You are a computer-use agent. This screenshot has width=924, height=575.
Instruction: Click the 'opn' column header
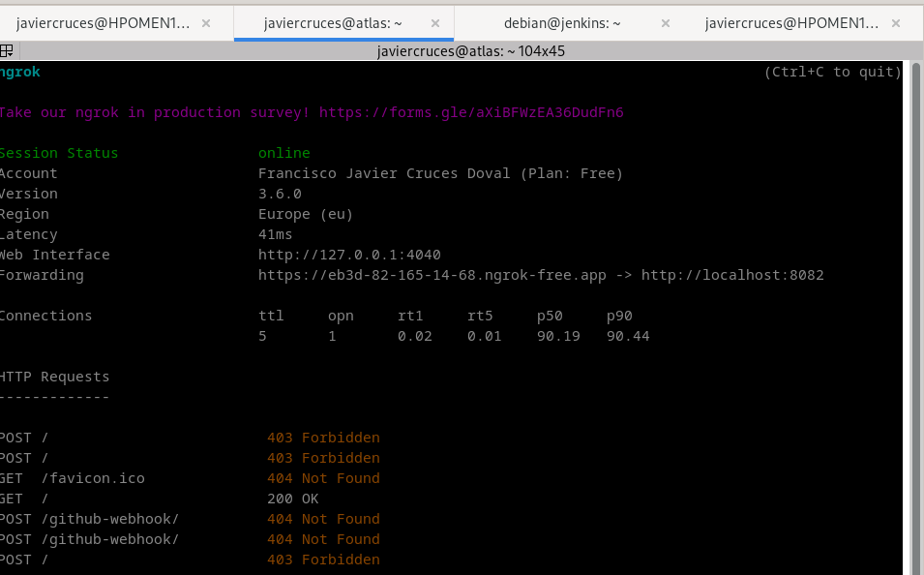(341, 317)
